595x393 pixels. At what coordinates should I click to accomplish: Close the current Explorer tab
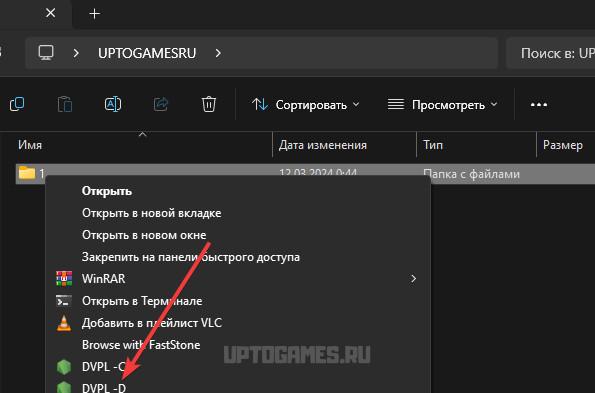50,13
